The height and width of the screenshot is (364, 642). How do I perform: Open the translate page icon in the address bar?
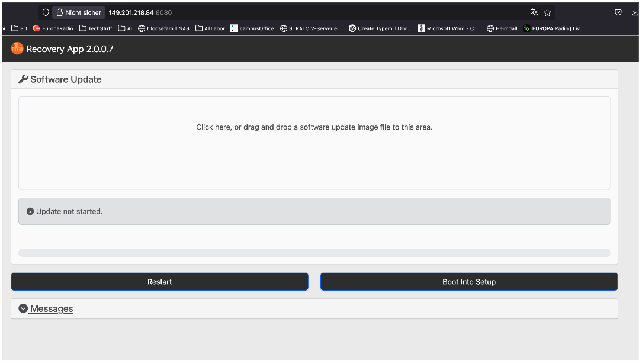coord(534,12)
